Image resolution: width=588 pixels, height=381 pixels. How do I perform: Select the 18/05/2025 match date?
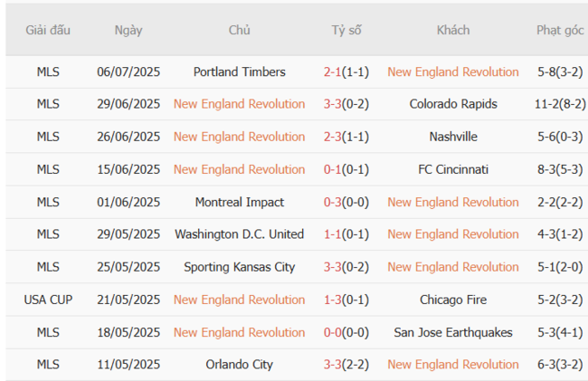[x=128, y=332]
